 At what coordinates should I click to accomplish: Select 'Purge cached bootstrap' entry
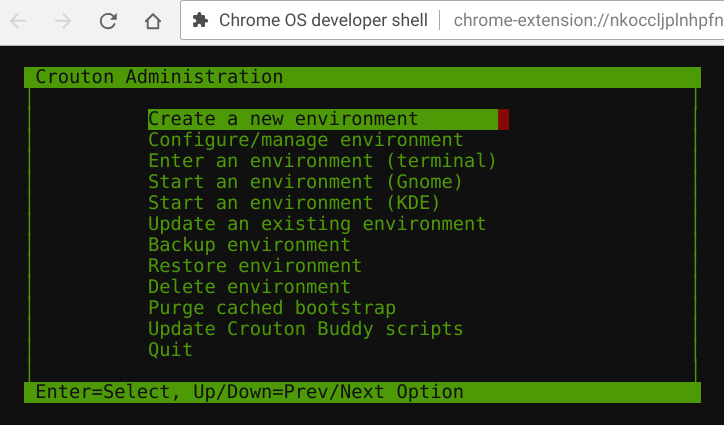point(272,308)
